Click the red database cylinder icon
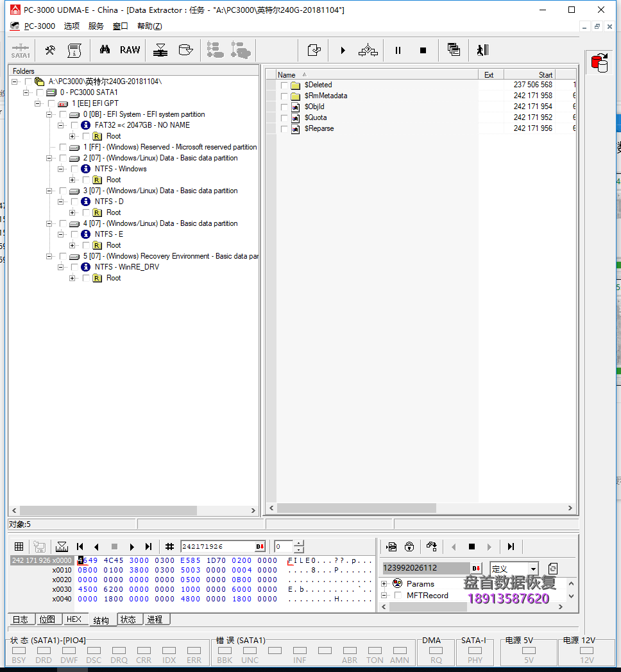The height and width of the screenshot is (672, 621). pos(600,62)
